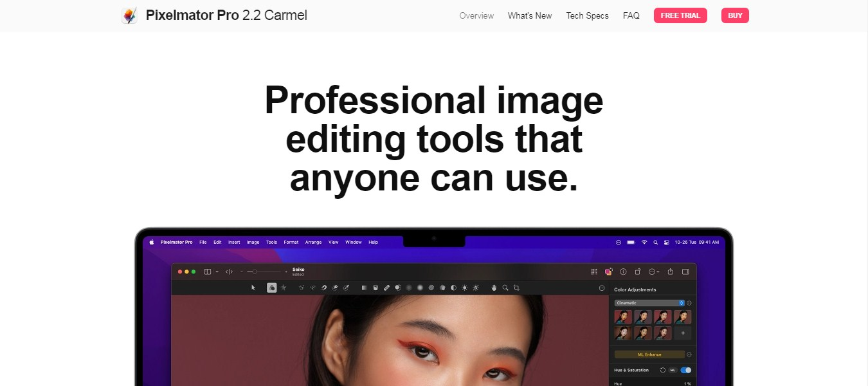Select the paint bucket Fill tool
This screenshot has height=386, width=868.
[375, 288]
